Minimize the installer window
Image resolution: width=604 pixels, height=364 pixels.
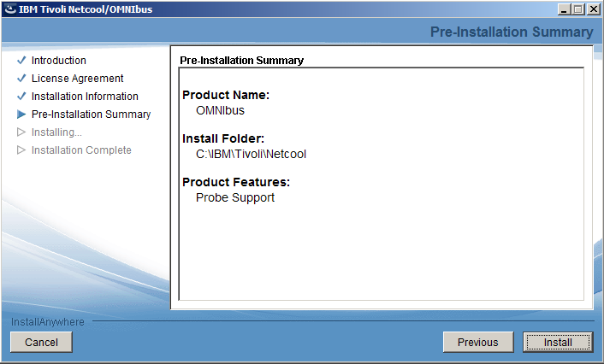point(564,9)
